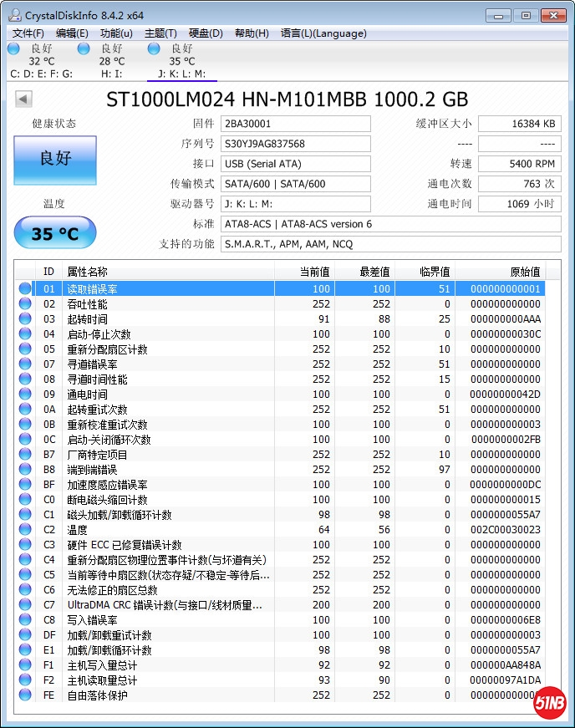The image size is (575, 728).
Task: Click the 固件 firmware value field
Action: 295,124
